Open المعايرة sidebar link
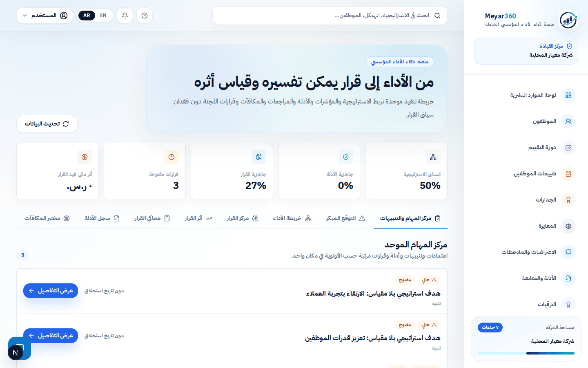This screenshot has height=368, width=588. coord(526,226)
